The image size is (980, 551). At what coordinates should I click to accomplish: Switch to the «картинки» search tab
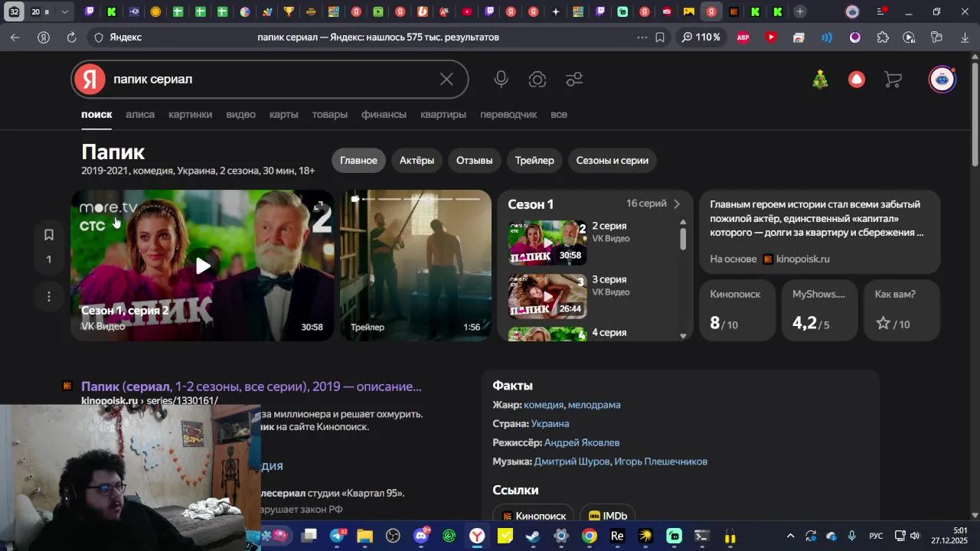[190, 114]
